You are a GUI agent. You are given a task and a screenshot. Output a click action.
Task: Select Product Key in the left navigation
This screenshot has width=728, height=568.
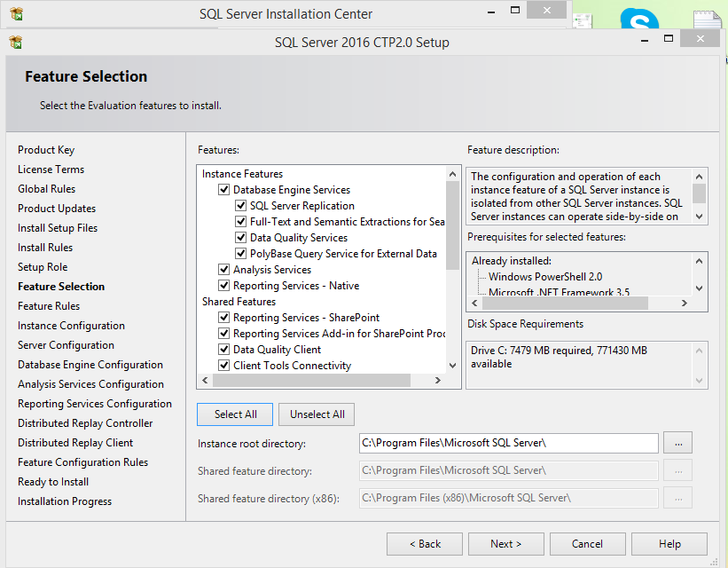pyautogui.click(x=45, y=149)
